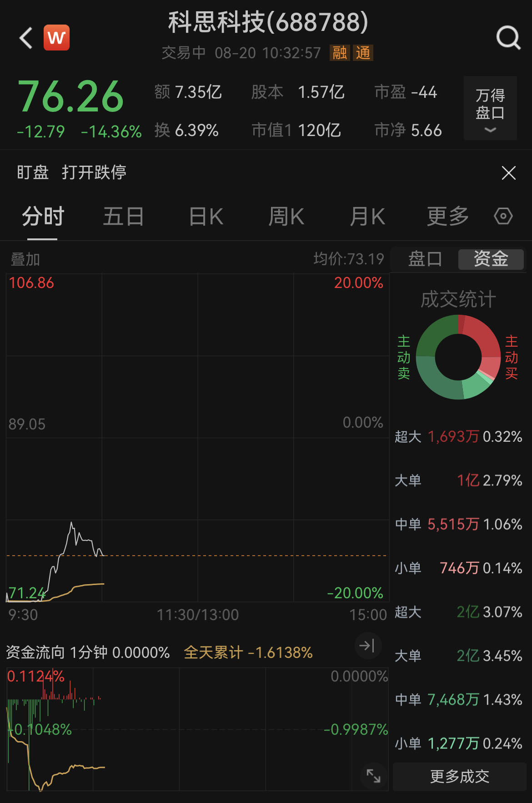Viewport: 532px width, 803px height.
Task: Switch to 盘口 order book view
Action: (x=425, y=259)
